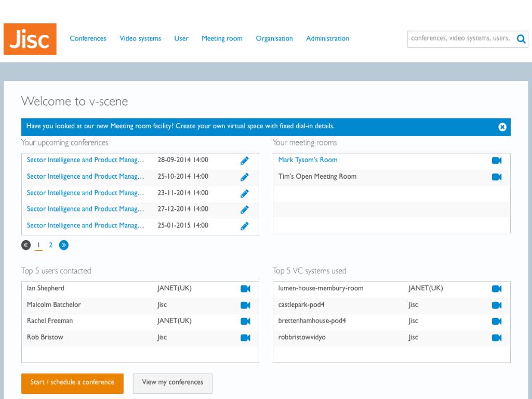Click the search magnifier icon

(x=521, y=39)
